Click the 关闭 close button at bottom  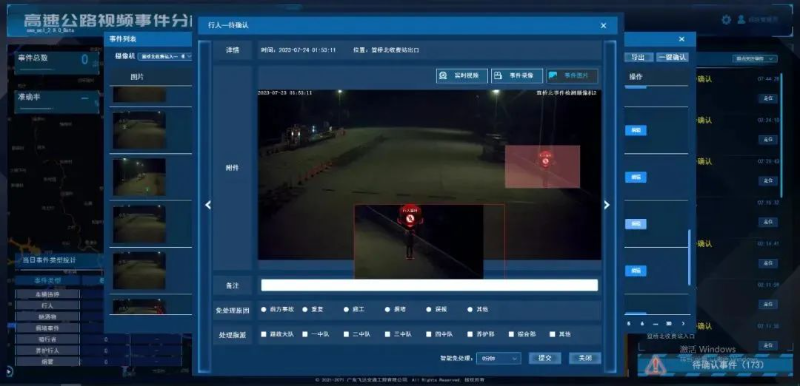coord(585,358)
